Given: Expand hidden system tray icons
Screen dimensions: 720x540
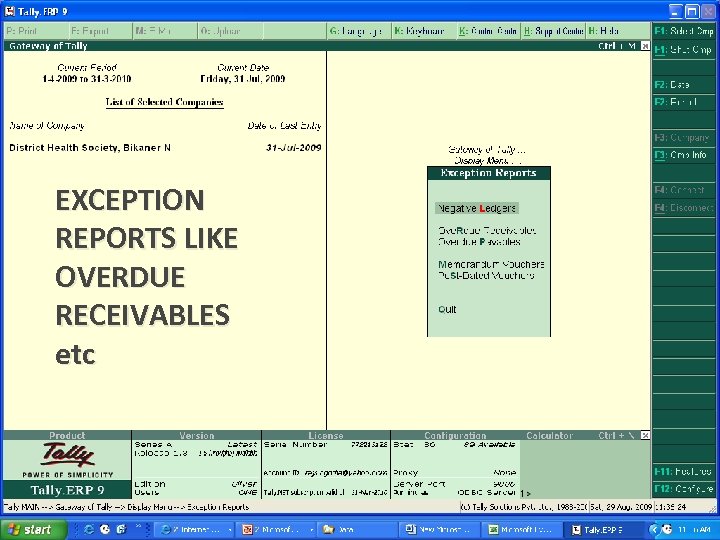Looking at the screenshot, I should click(654, 530).
